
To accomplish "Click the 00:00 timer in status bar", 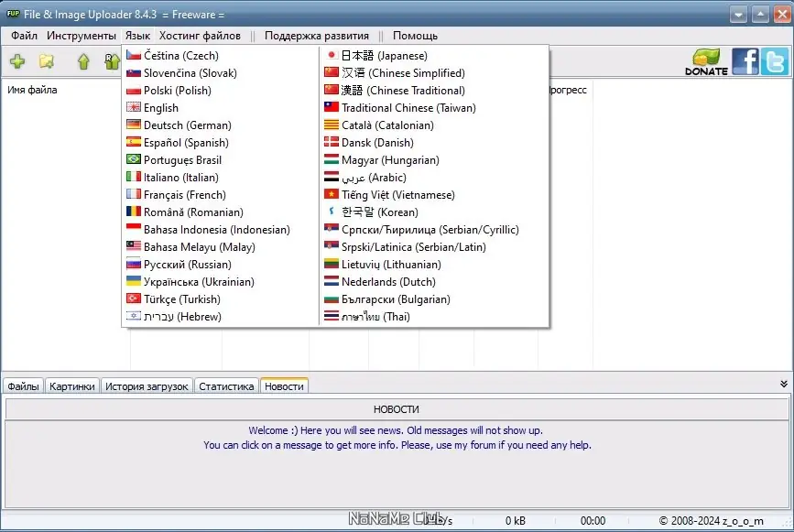I will pos(593,521).
